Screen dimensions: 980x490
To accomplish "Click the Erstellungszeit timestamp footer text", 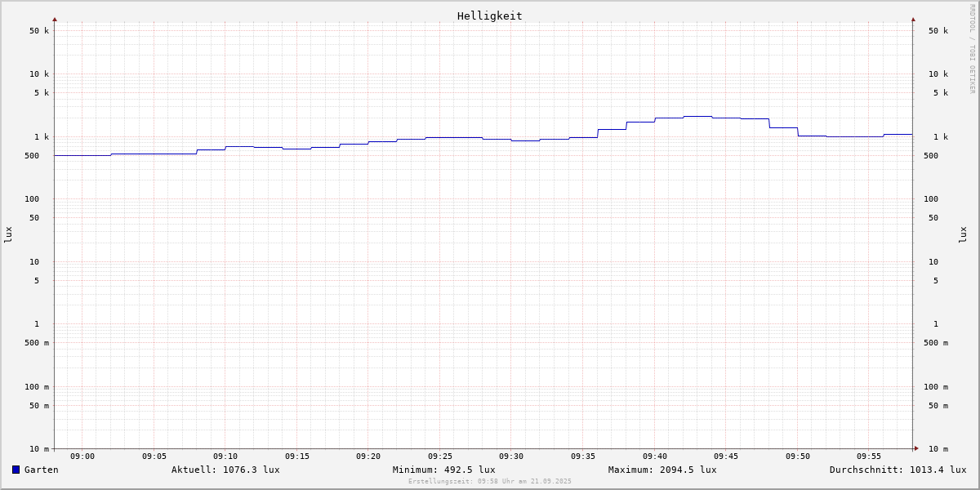I will [x=490, y=482].
